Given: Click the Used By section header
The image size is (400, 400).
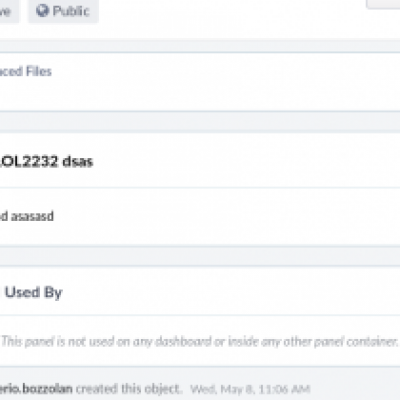Looking at the screenshot, I should pos(34,292).
